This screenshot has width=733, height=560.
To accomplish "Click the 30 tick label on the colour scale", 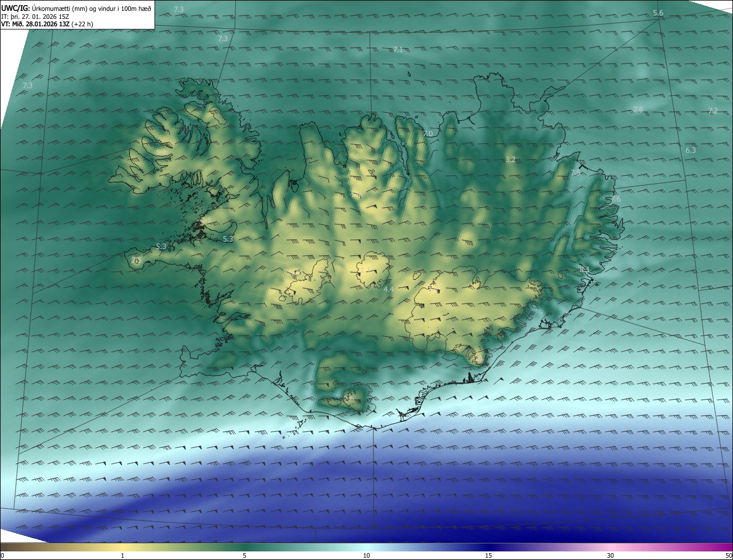I will [x=610, y=555].
